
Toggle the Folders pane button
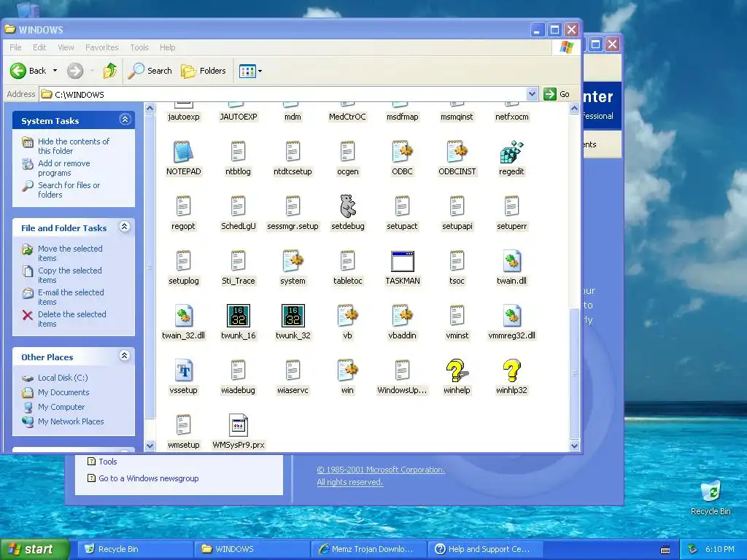tap(204, 71)
